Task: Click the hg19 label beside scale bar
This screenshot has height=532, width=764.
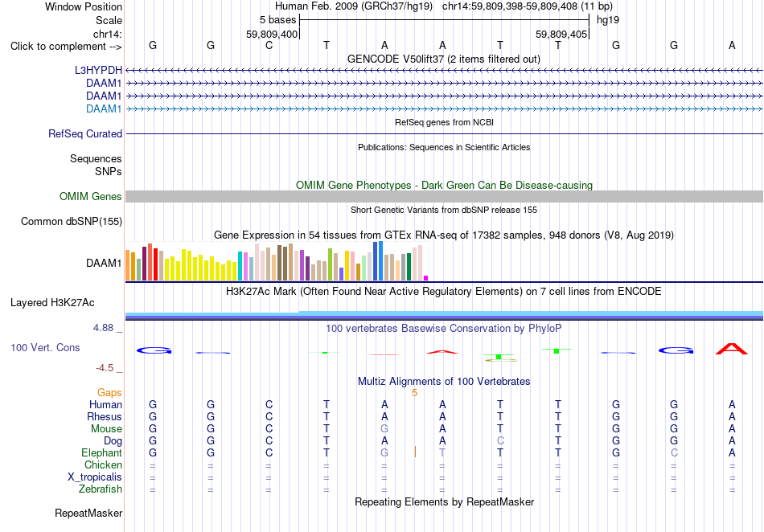Action: [608, 20]
